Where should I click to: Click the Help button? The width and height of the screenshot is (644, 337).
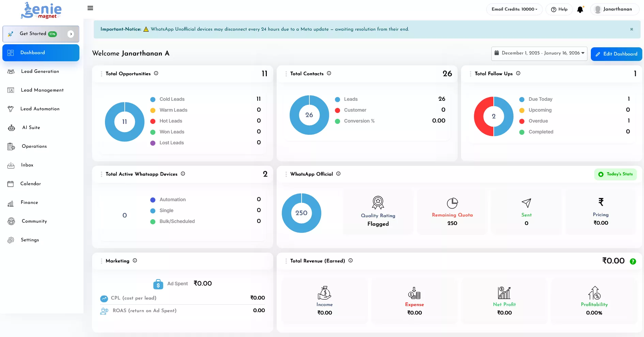click(559, 9)
